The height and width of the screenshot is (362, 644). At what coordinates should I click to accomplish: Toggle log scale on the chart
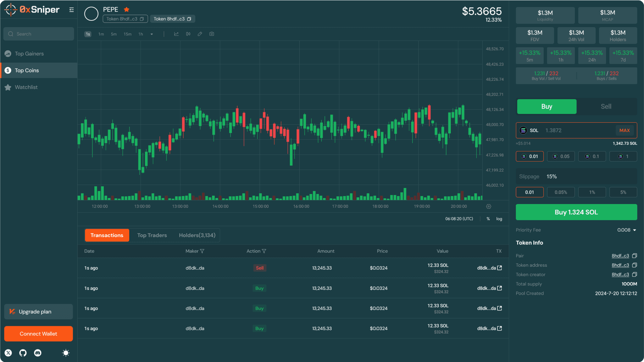(x=499, y=219)
